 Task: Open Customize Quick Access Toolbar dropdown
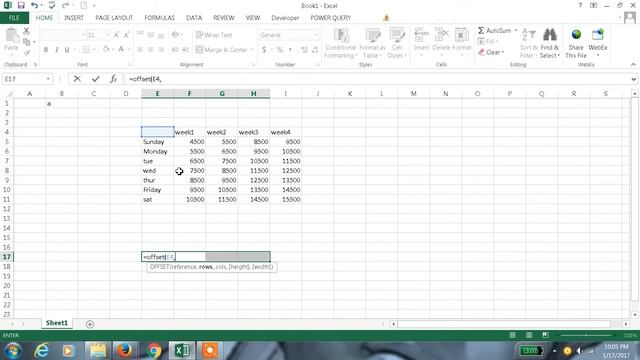point(94,6)
